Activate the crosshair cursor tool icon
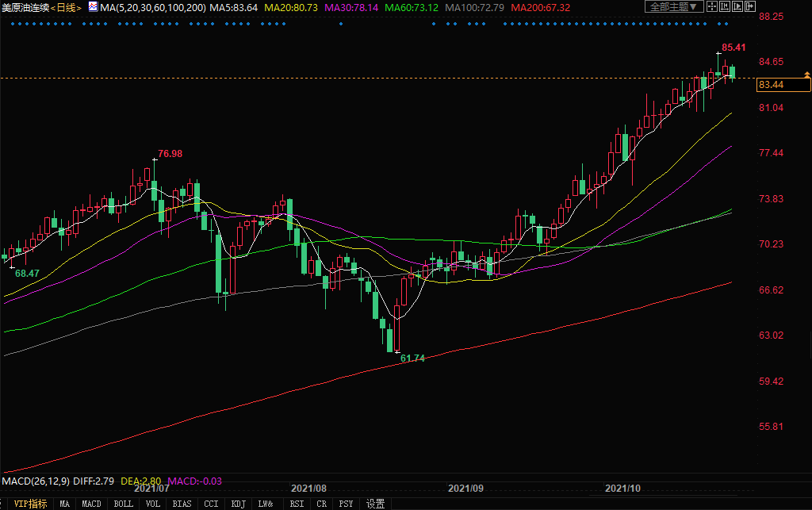Image resolution: width=812 pixels, height=510 pixels. [x=712, y=7]
